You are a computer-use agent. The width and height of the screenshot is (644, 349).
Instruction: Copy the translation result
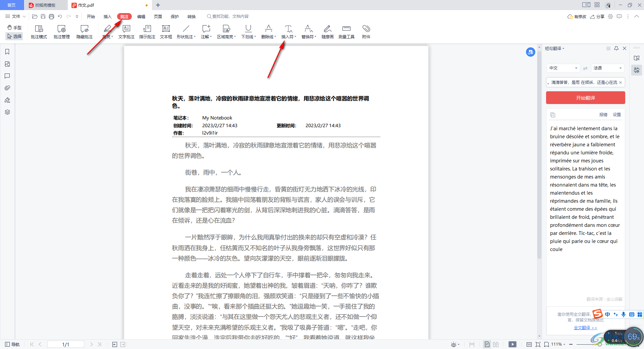(553, 115)
